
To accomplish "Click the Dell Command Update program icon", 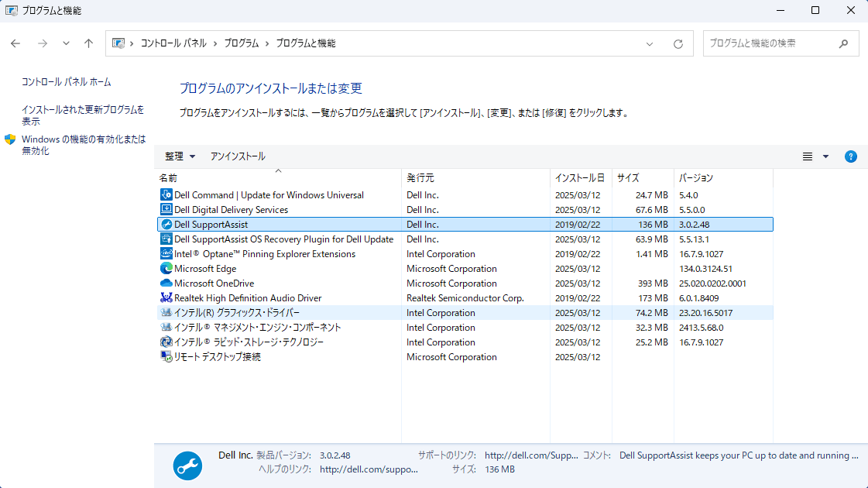I will coord(166,194).
